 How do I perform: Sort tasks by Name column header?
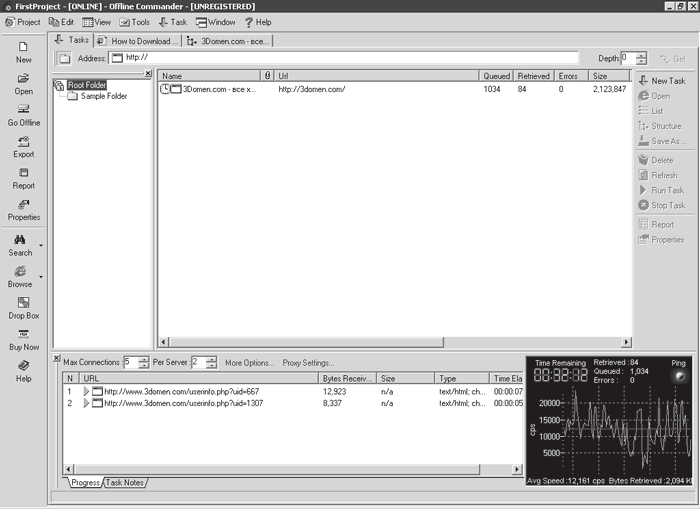pyautogui.click(x=209, y=76)
